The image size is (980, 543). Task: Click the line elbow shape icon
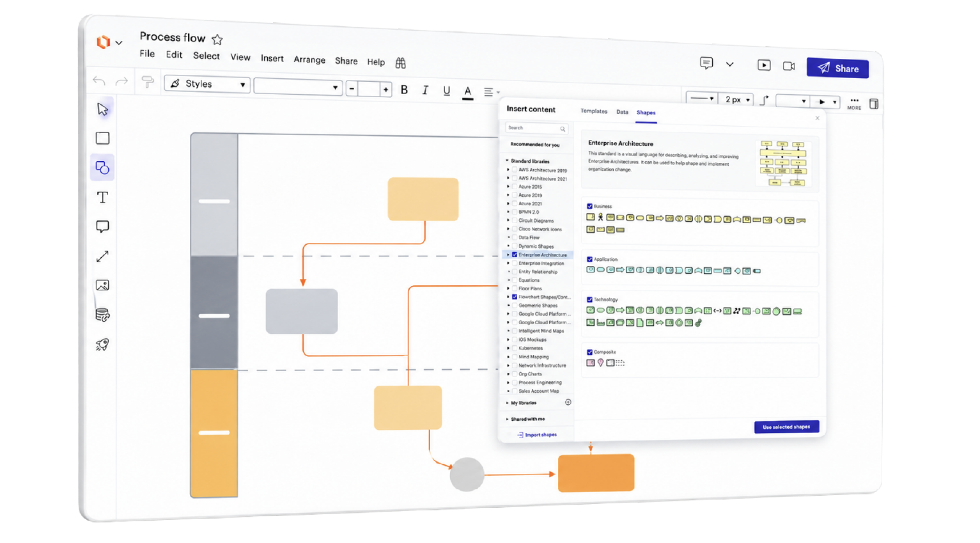(x=765, y=100)
